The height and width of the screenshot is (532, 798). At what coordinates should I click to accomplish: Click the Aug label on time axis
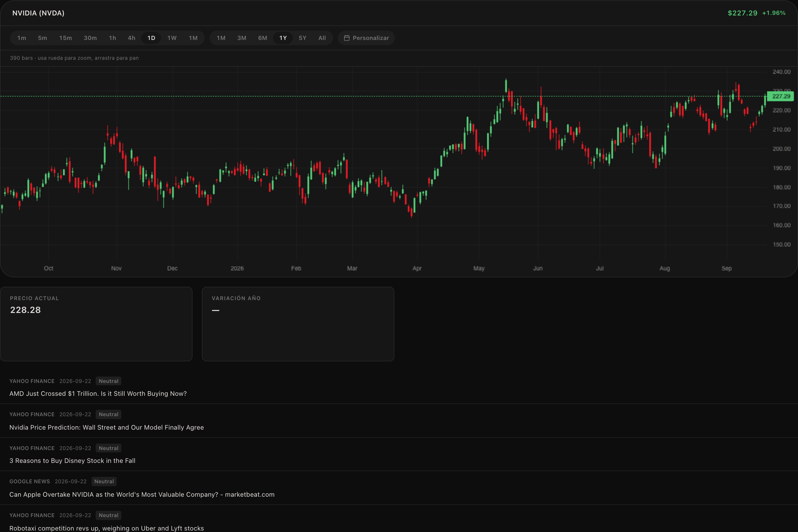[665, 268]
